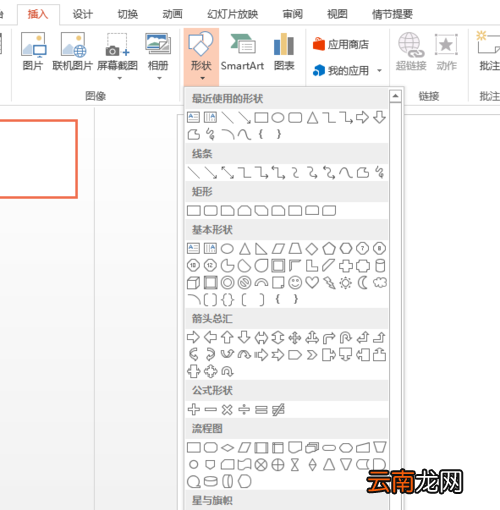
Task: Select the slide thumbnail in left panel
Action: click(38, 159)
